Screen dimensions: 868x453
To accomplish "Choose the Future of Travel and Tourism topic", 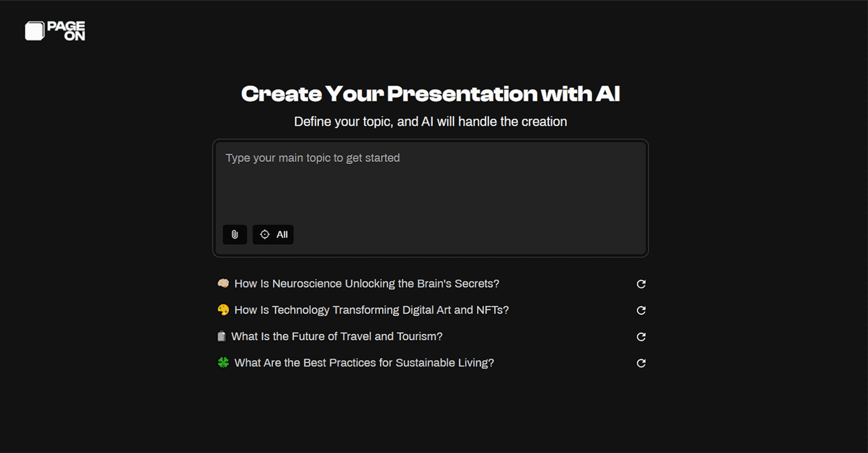I will tap(337, 336).
